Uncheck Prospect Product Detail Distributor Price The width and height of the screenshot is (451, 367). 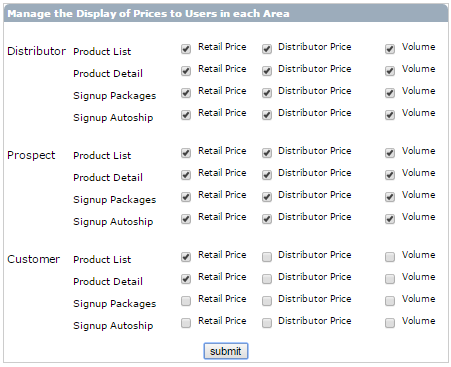coord(267,175)
